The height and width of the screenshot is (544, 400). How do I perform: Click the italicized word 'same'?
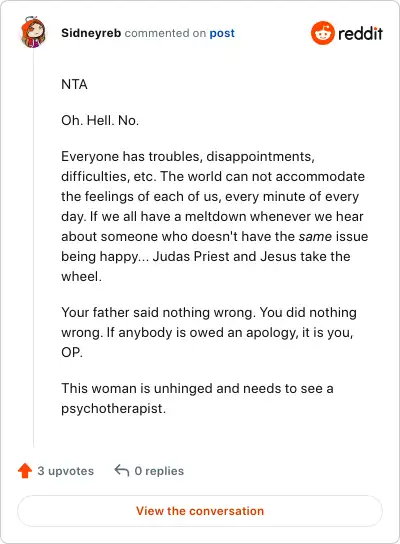coord(315,237)
